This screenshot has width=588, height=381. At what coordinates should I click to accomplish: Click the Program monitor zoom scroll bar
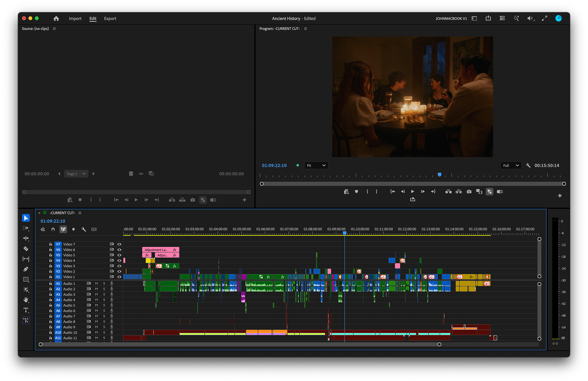pyautogui.click(x=413, y=184)
